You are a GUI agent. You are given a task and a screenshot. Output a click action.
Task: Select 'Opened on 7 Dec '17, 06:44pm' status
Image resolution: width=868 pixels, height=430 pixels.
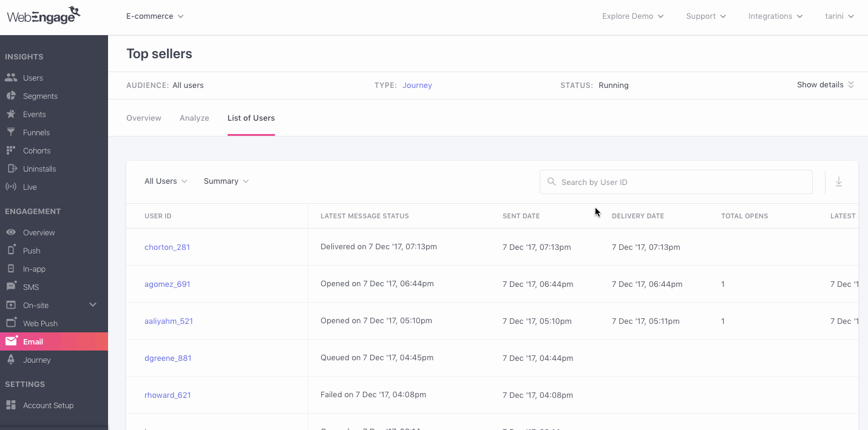tap(377, 284)
